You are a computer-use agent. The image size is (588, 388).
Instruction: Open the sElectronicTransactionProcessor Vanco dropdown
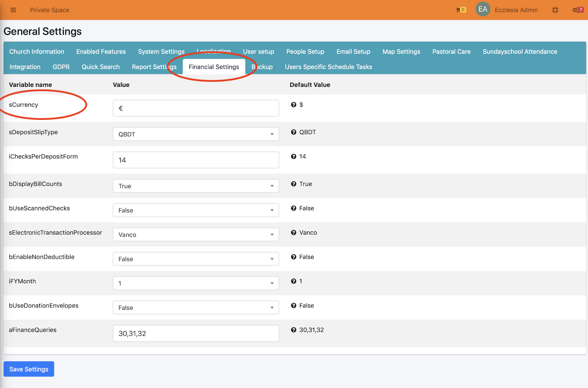[196, 234]
